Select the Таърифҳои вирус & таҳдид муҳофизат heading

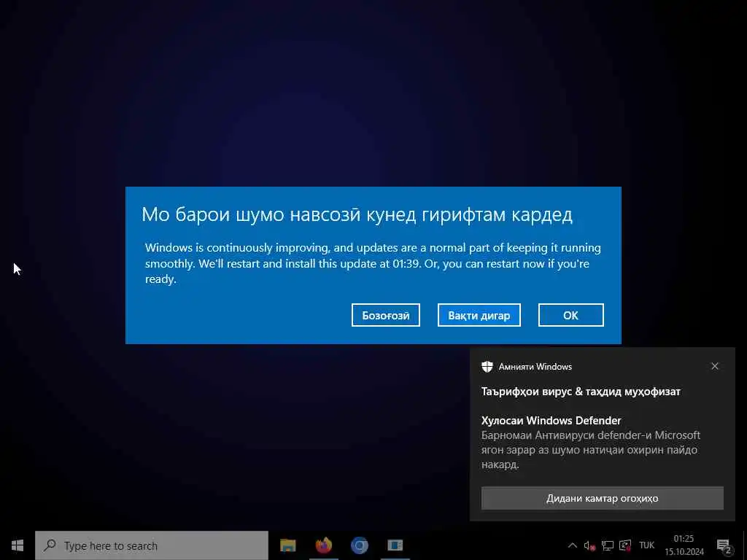coord(581,392)
